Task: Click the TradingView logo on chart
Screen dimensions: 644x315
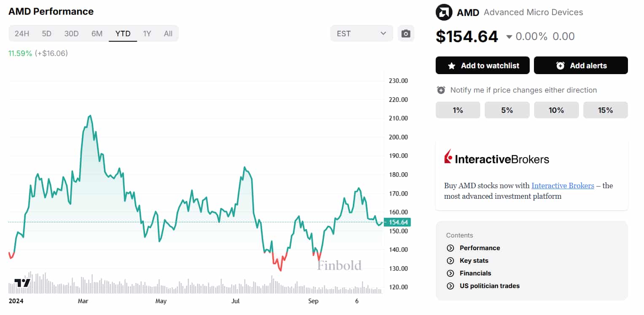Action: click(22, 283)
